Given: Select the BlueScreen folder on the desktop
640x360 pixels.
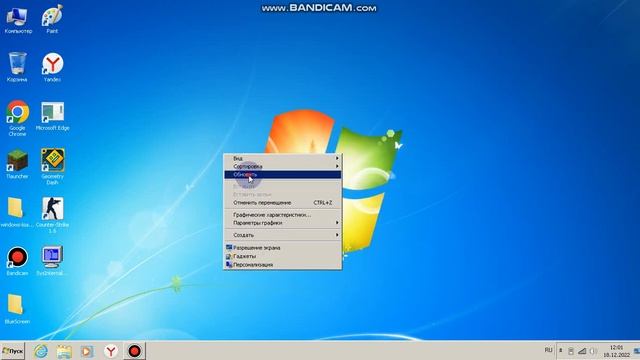Looking at the screenshot, I should coord(17,309).
